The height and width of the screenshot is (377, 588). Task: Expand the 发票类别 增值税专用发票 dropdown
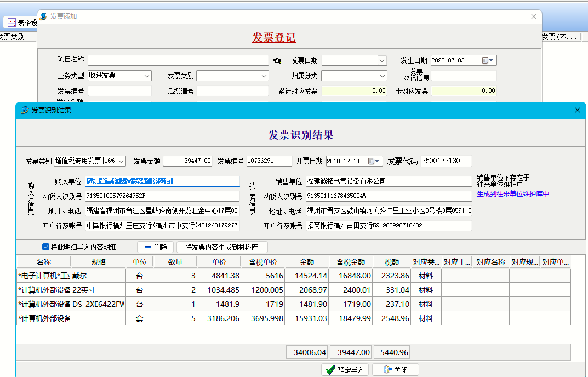pyautogui.click(x=121, y=161)
